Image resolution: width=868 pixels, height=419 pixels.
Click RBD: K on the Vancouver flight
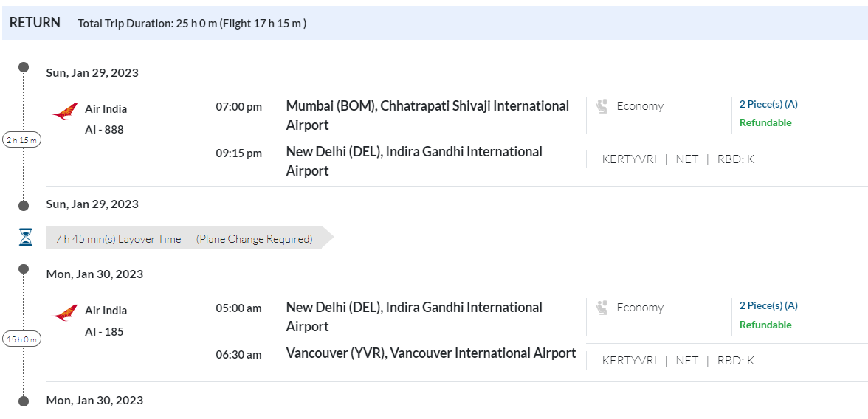click(x=736, y=360)
